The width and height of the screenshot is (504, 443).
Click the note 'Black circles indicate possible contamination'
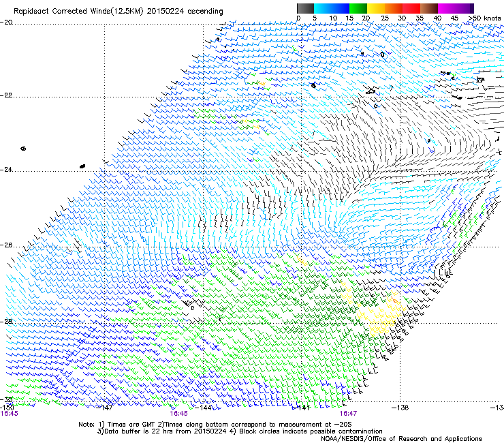pyautogui.click(x=310, y=431)
